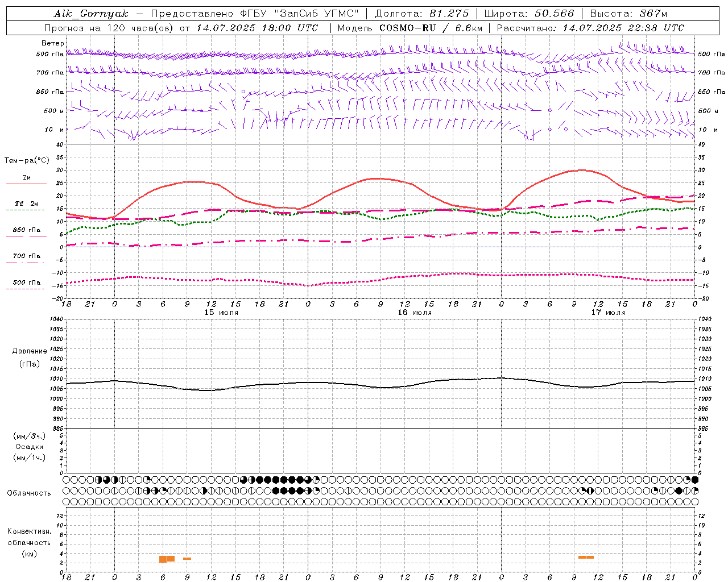
Task: Click the "15 июля" date label
Action: (221, 313)
